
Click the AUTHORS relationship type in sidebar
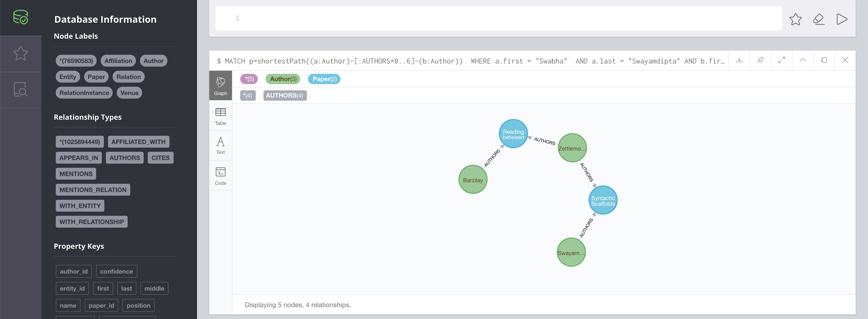[x=125, y=158]
